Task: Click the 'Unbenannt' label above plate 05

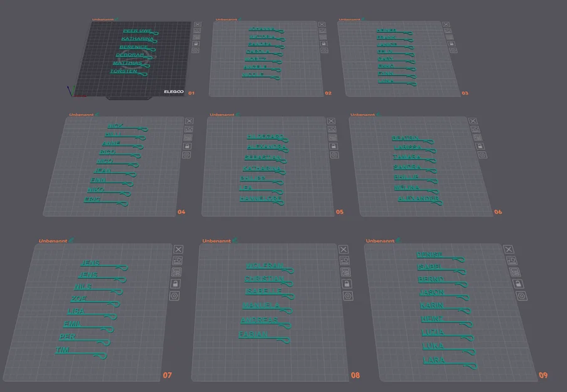Action: tap(222, 115)
